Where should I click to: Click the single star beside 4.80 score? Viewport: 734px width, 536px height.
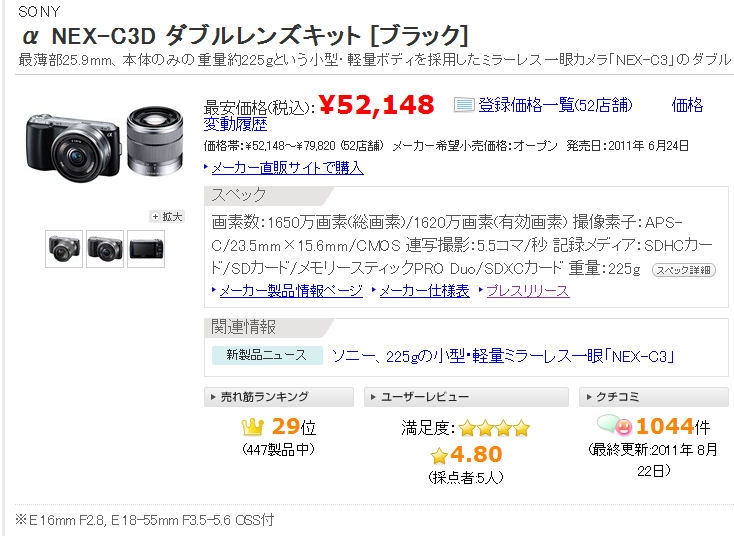click(439, 455)
